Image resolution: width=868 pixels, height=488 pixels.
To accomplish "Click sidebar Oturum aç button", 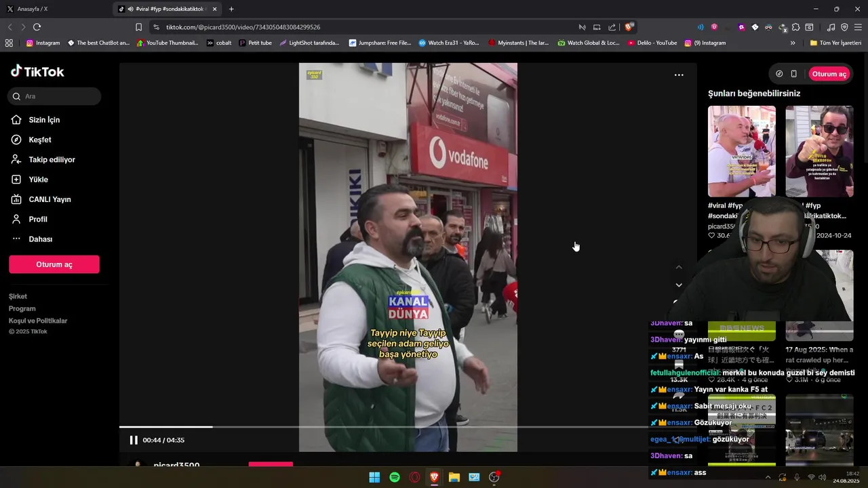I will [54, 264].
